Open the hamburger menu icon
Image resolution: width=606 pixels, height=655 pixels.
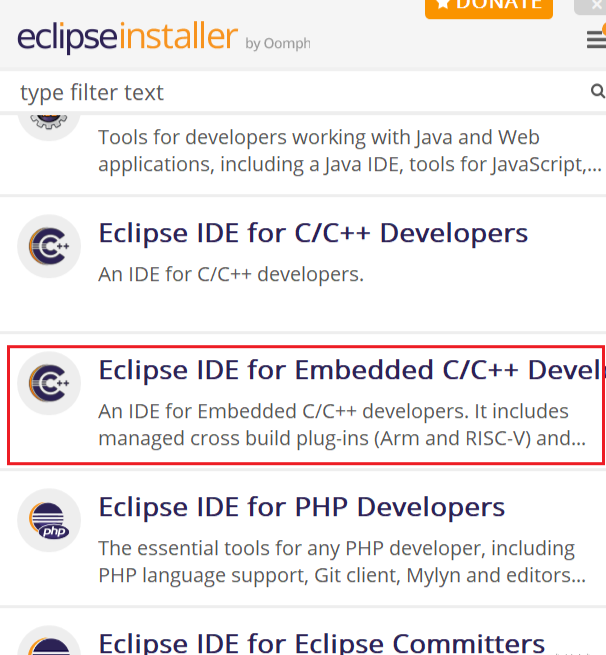tap(596, 39)
